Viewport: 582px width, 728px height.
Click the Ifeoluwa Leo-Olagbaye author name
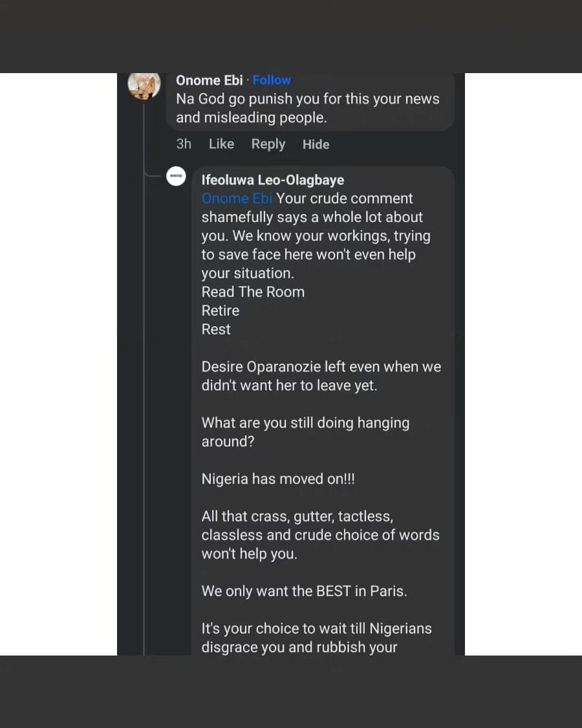tap(273, 180)
